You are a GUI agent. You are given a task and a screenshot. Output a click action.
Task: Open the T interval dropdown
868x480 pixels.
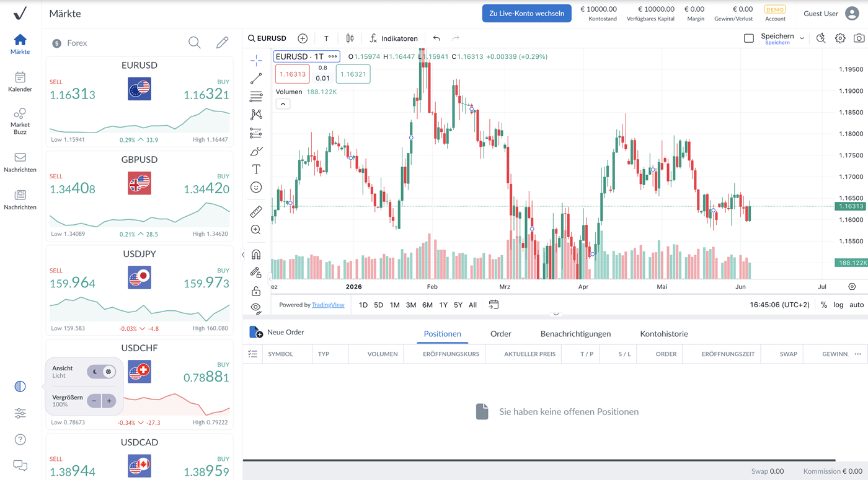[x=326, y=38]
